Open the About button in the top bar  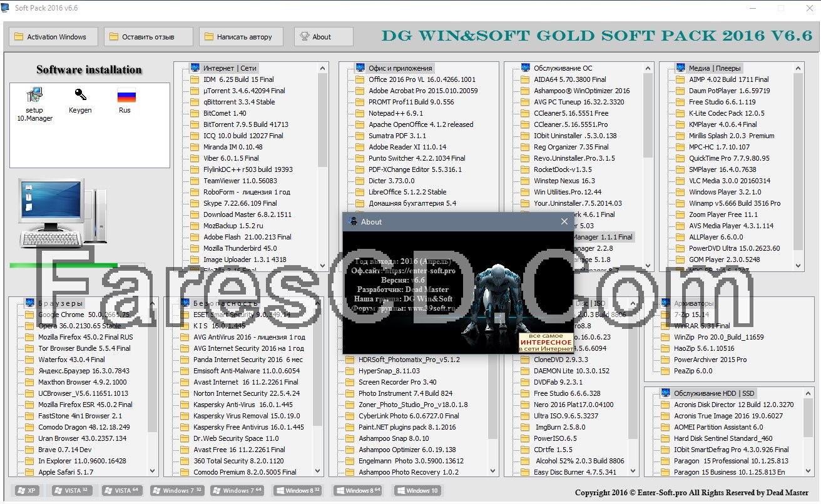pyautogui.click(x=324, y=37)
